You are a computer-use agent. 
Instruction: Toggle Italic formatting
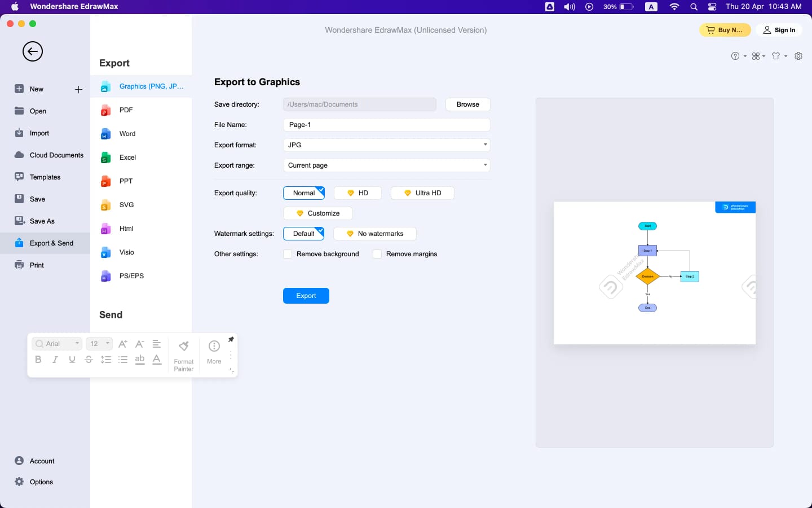(55, 360)
